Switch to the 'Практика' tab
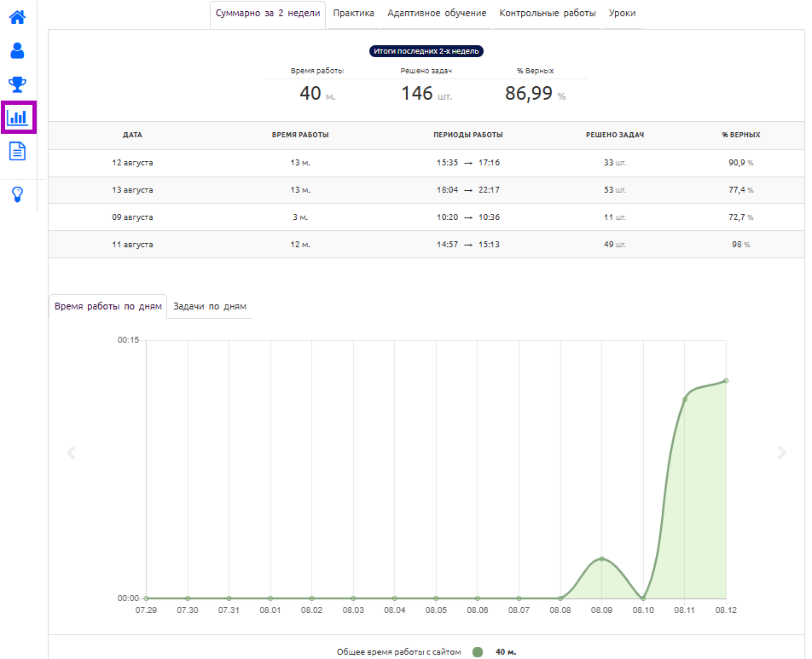Image resolution: width=812 pixels, height=659 pixels. click(x=354, y=14)
